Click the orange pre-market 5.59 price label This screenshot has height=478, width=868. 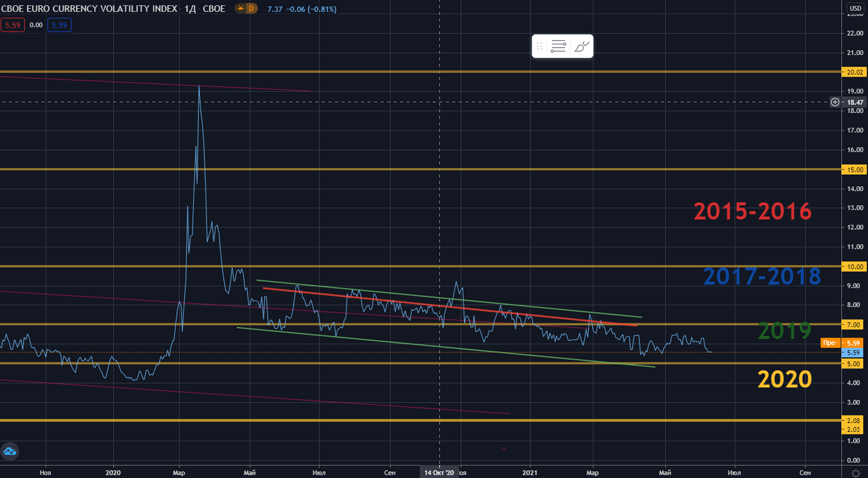842,343
